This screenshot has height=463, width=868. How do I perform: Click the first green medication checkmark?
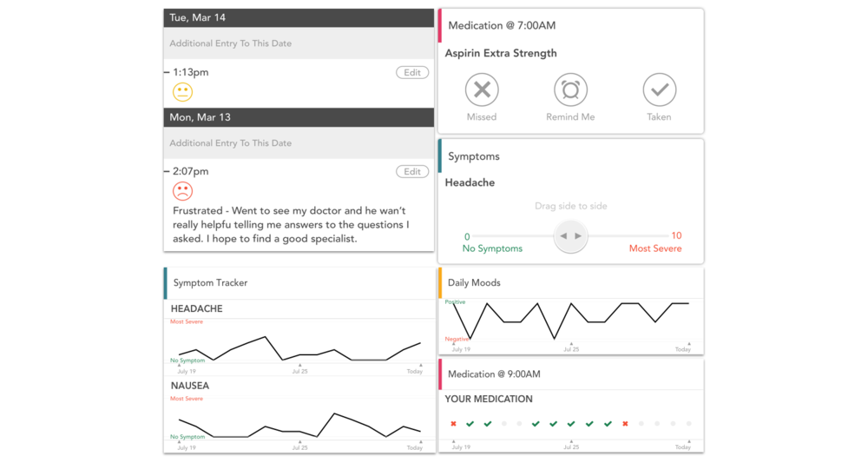(470, 424)
